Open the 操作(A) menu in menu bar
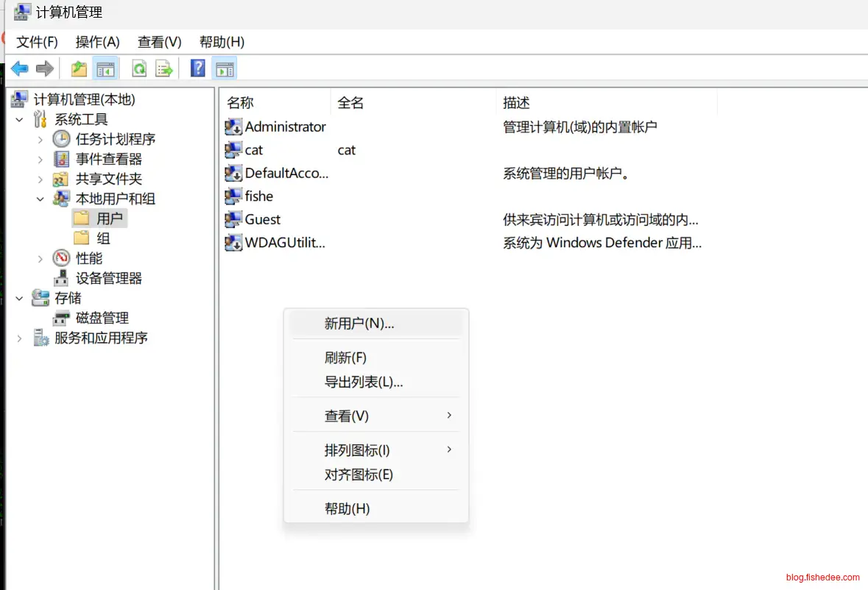Viewport: 868px width, 590px height. 97,42
